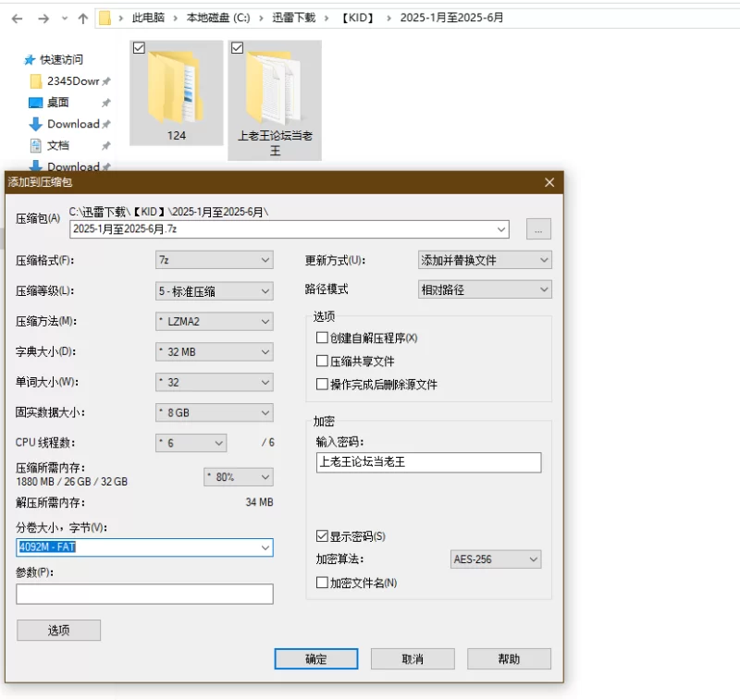
Task: Enable 加密文件名 checkbox
Action: [x=323, y=583]
